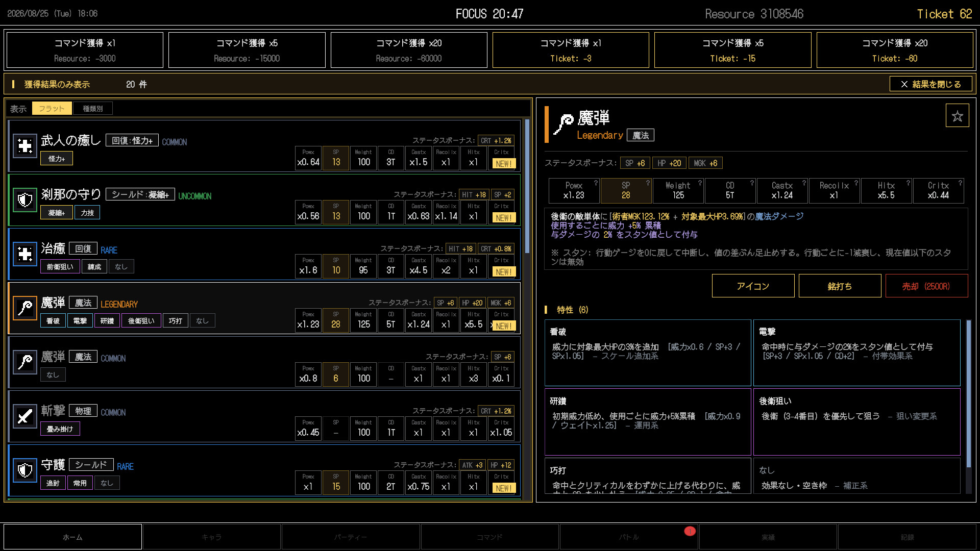Screen dimensions: 980x551
Task: Click the 刹那の守り shield icon
Action: pyautogui.click(x=25, y=200)
